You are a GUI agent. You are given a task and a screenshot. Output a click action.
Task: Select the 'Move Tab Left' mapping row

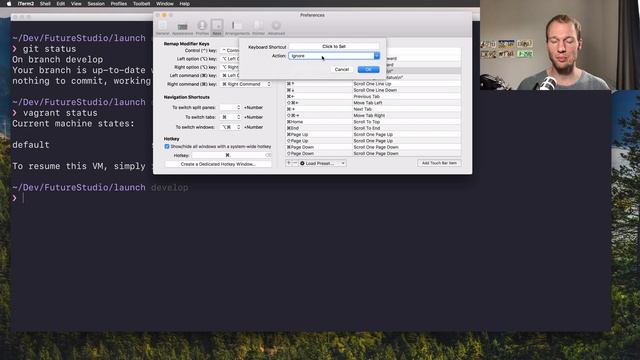click(x=373, y=103)
